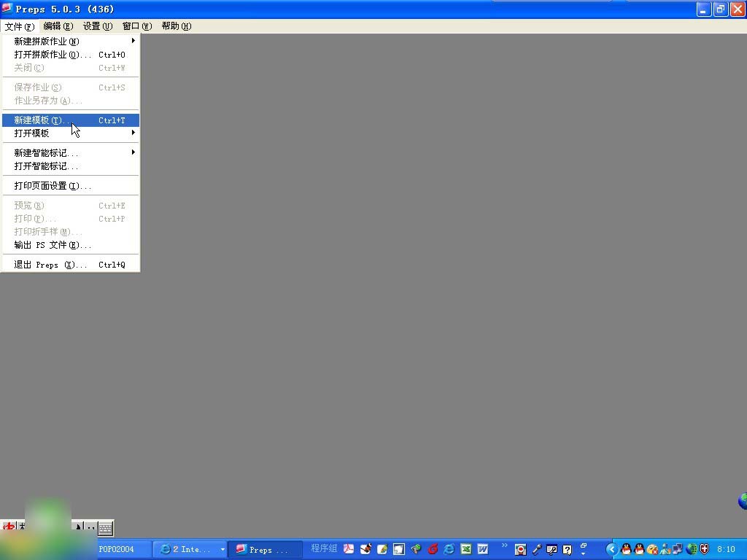Image resolution: width=747 pixels, height=560 pixels.
Task: Click 打印页面设置 menu entry
Action: 71,186
